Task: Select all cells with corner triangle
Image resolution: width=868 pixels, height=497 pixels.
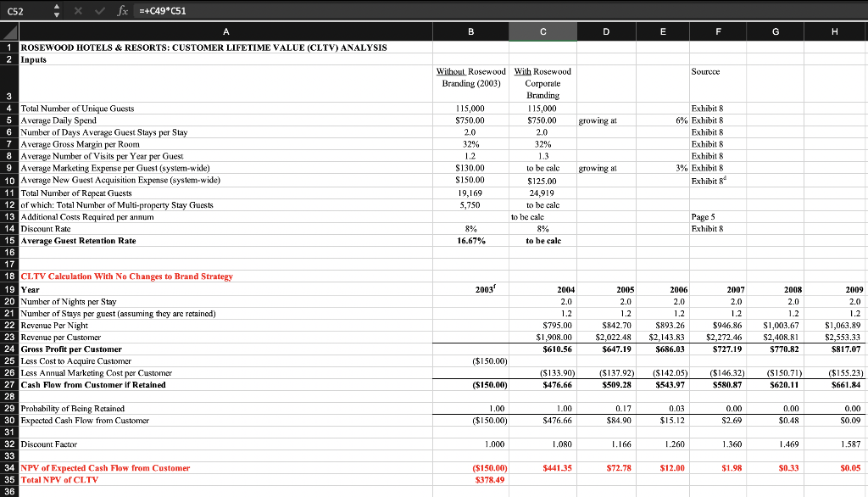Action: coord(9,31)
